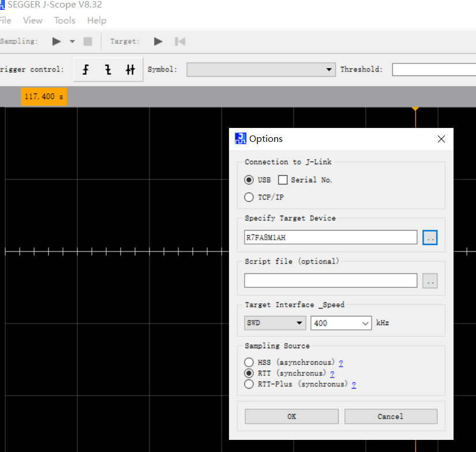
Task: Click the help link next to RTT-Plus
Action: pos(354,384)
